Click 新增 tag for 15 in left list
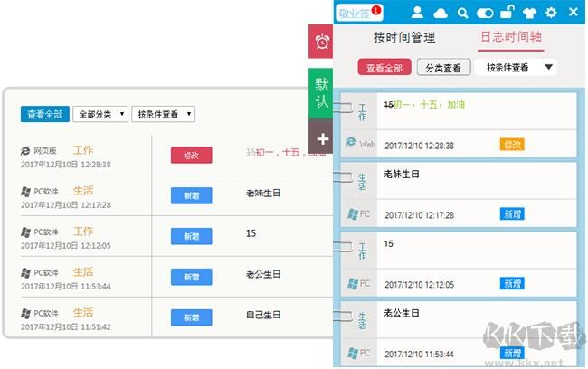The width and height of the screenshot is (588, 369). 191,236
